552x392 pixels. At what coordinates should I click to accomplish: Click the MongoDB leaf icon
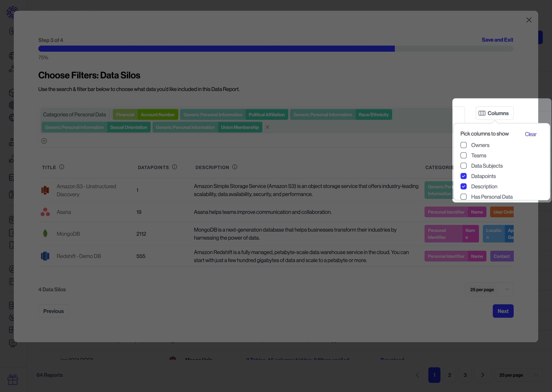click(x=45, y=233)
